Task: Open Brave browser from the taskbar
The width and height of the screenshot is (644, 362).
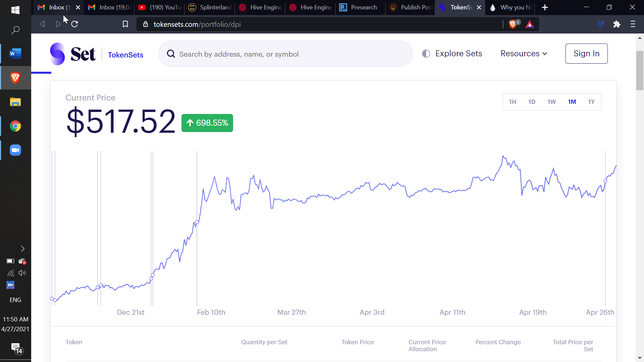Action: [x=15, y=78]
